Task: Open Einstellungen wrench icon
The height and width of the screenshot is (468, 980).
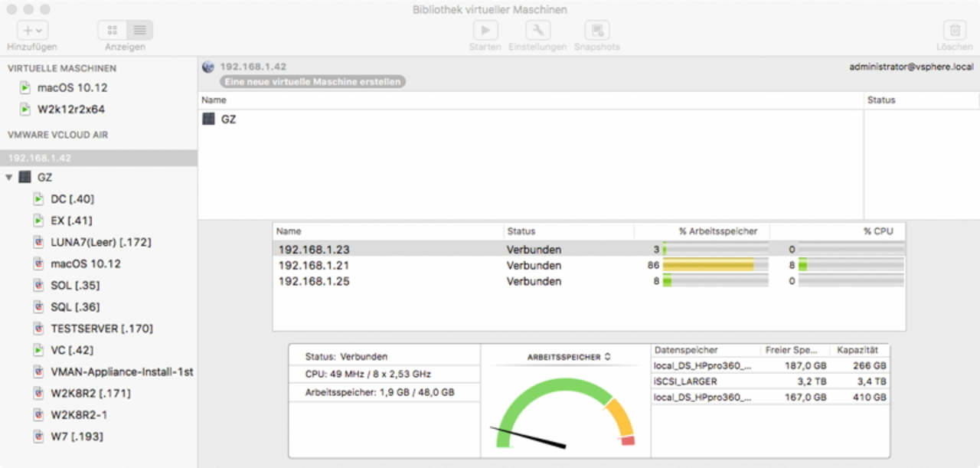Action: point(537,31)
